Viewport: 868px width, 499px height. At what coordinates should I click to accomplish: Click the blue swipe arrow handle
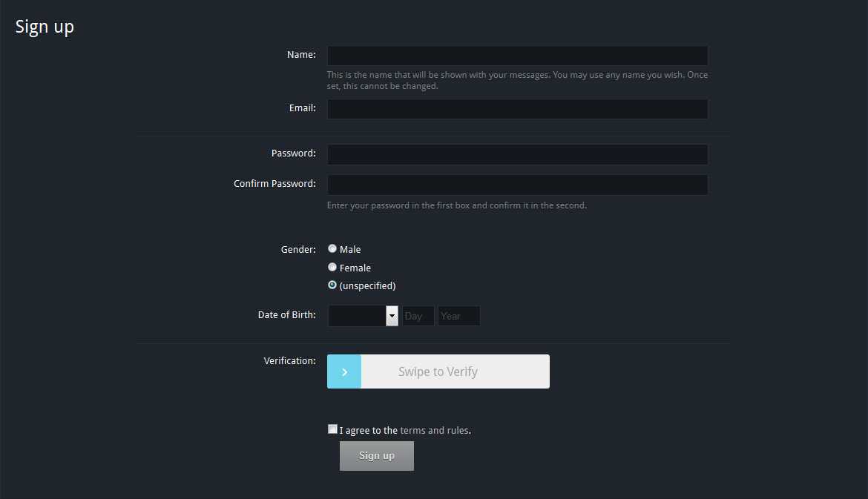pos(344,371)
